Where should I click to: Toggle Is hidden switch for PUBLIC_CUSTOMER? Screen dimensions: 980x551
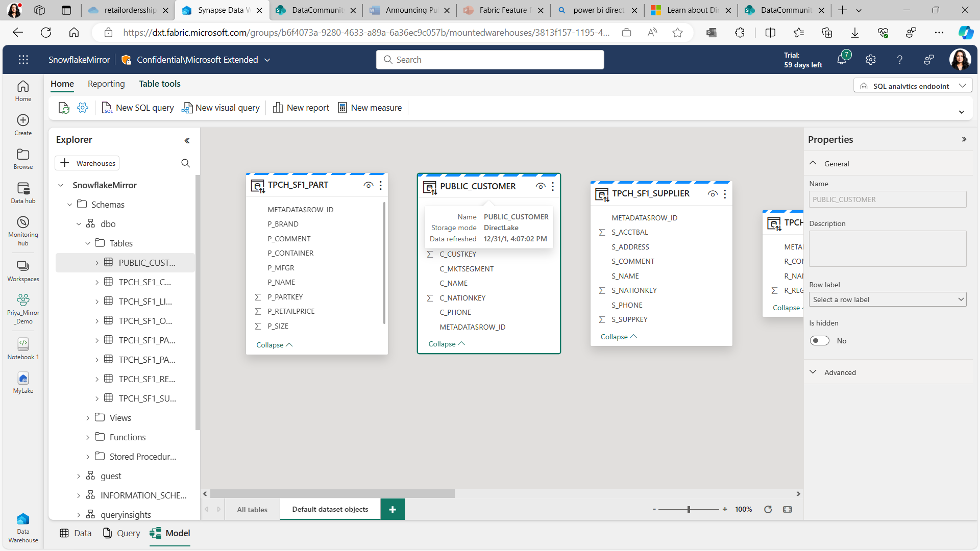[x=819, y=340]
